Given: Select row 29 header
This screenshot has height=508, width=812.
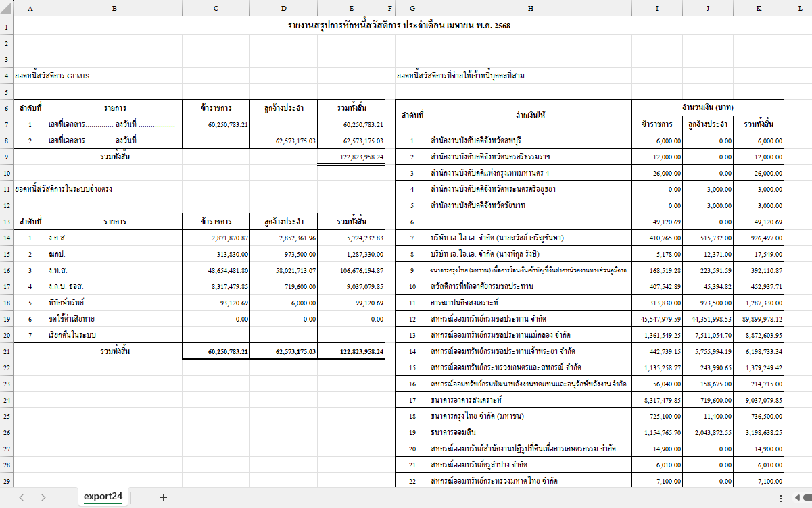Looking at the screenshot, I should 7,481.
